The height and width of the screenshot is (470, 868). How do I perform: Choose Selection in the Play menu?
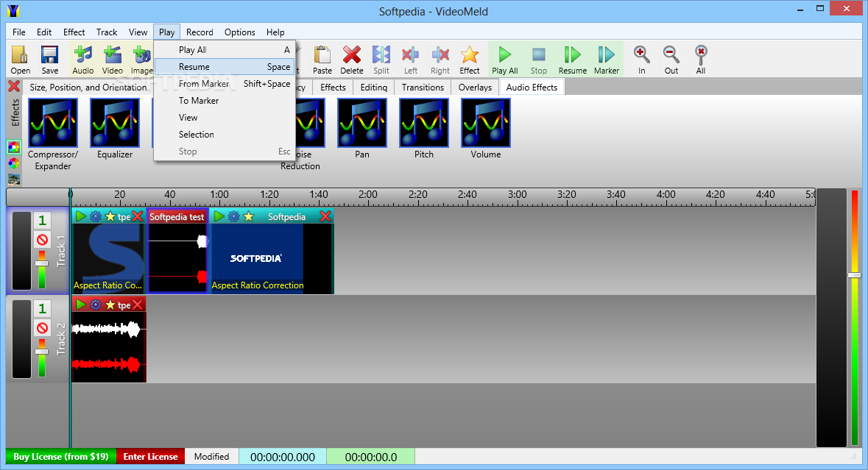click(225, 135)
